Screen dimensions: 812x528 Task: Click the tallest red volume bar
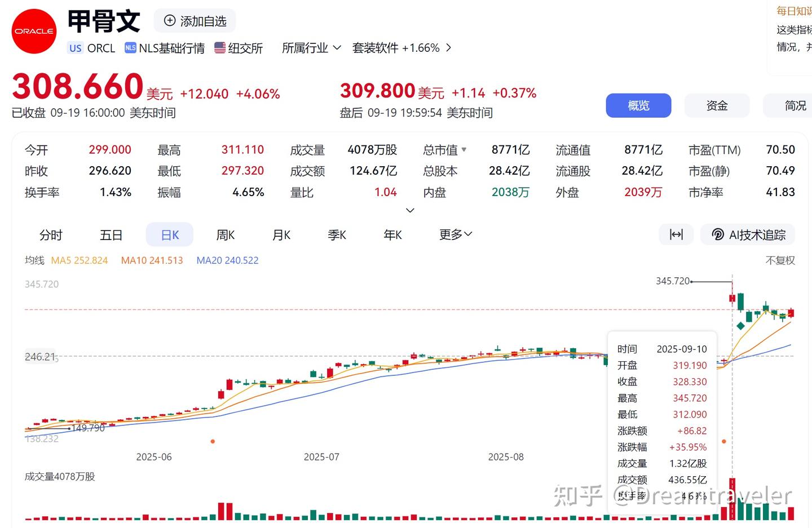point(732,499)
